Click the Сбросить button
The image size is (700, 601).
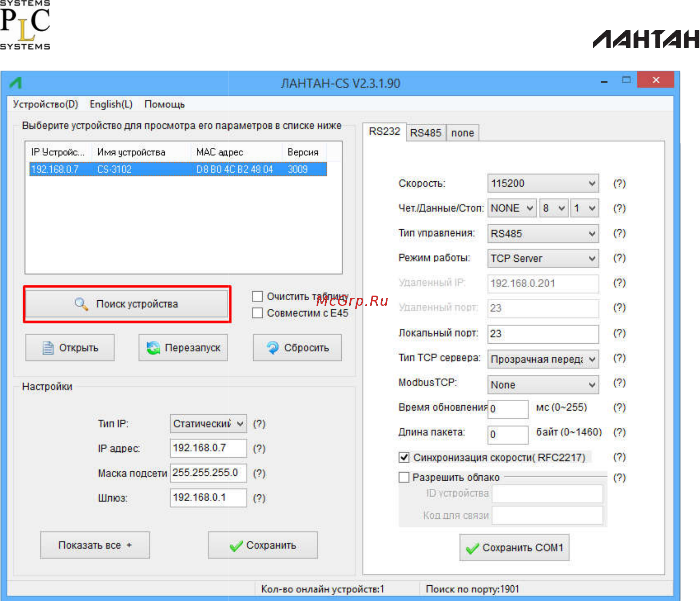coord(297,348)
